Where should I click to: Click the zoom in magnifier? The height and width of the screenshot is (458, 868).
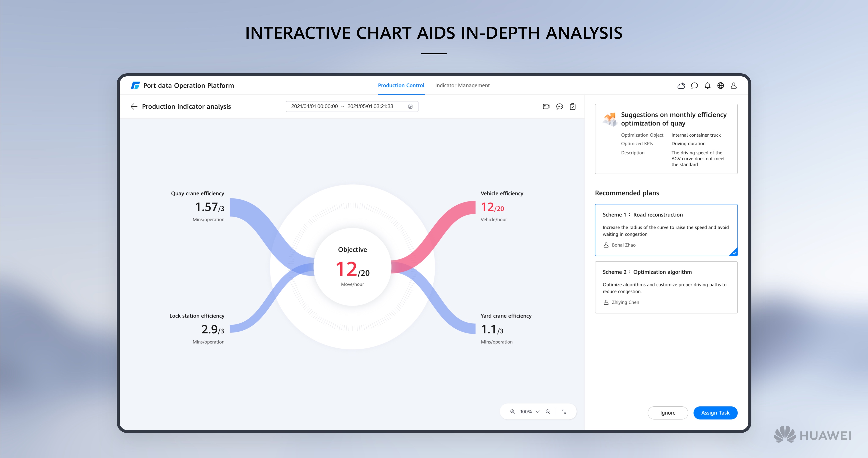point(512,412)
